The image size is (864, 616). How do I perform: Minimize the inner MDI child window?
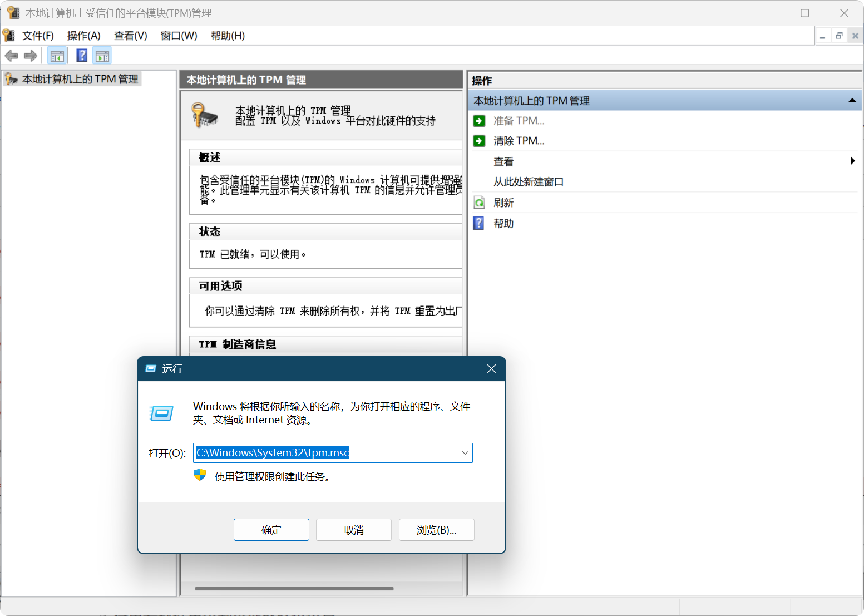click(x=822, y=36)
